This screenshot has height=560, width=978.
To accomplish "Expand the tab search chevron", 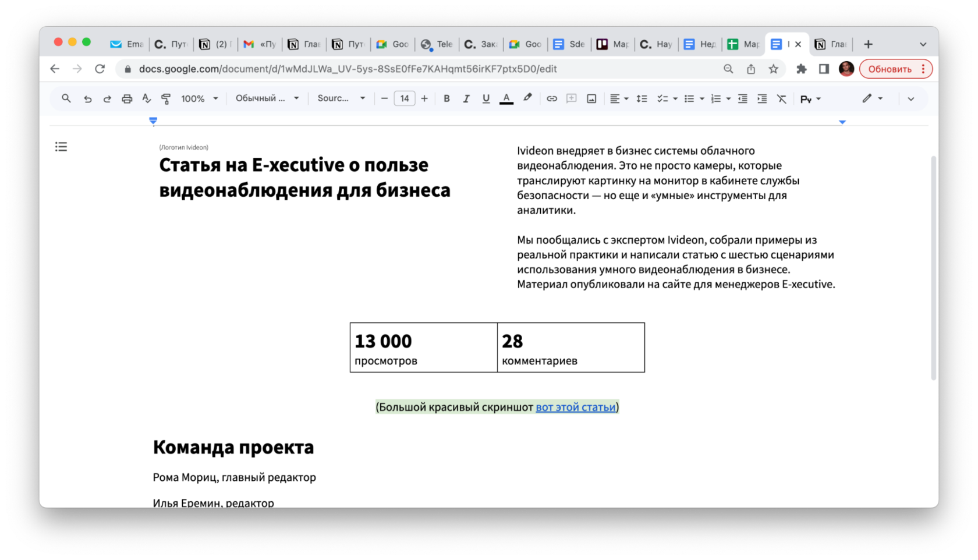I will coord(923,44).
